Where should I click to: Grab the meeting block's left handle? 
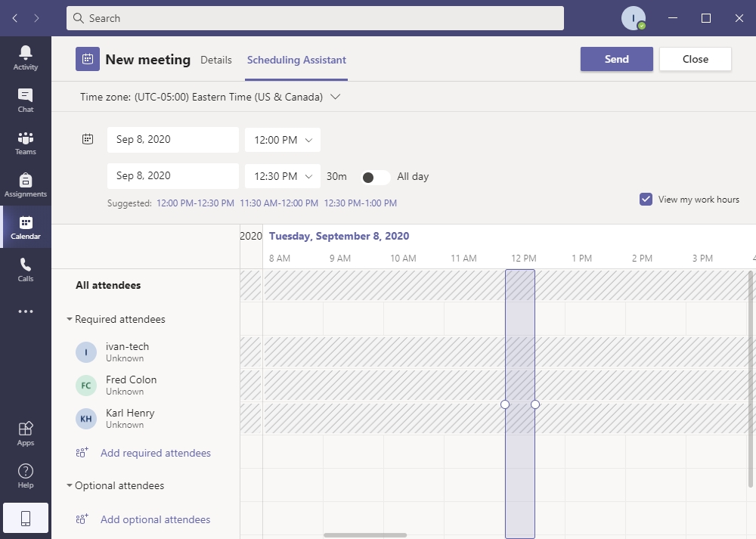(505, 404)
